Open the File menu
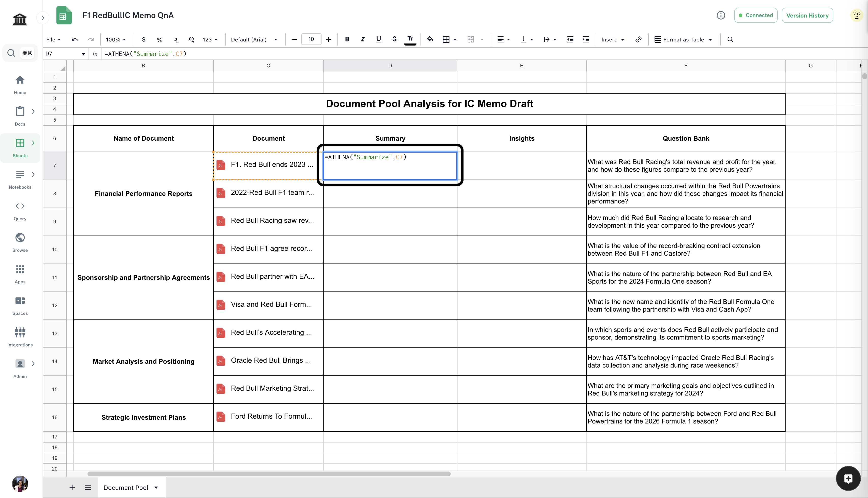 (x=53, y=40)
